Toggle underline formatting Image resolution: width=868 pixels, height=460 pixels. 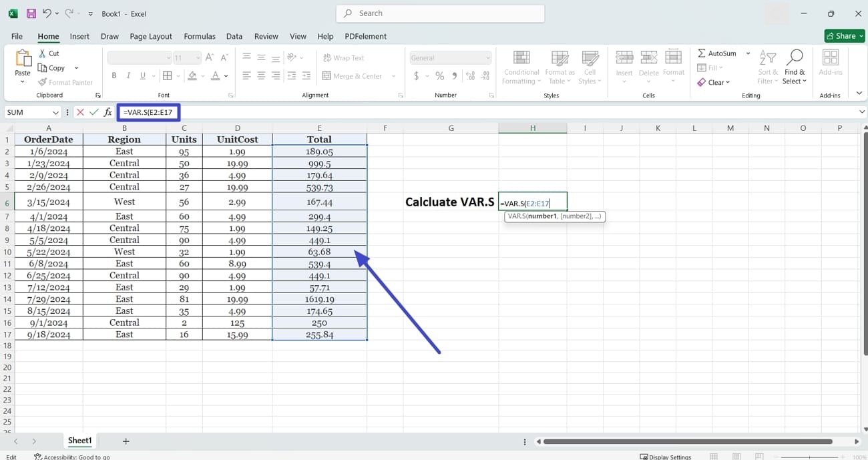(142, 75)
